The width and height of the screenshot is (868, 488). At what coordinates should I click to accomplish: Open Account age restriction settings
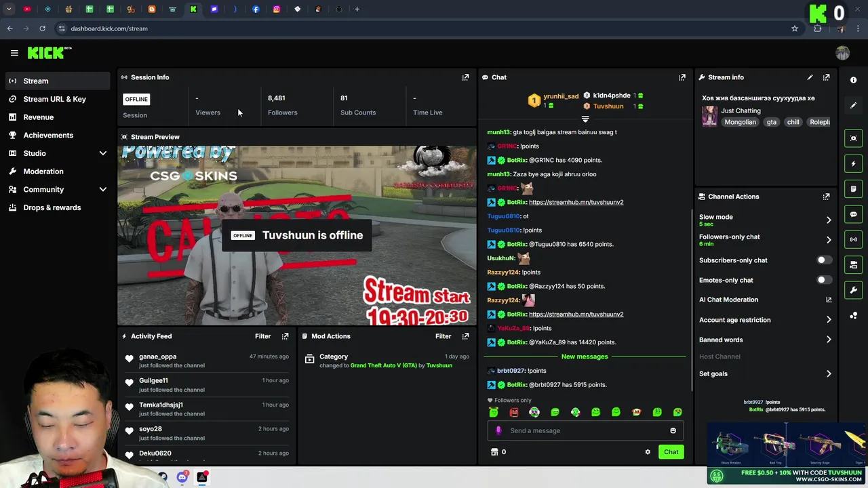[x=765, y=320]
